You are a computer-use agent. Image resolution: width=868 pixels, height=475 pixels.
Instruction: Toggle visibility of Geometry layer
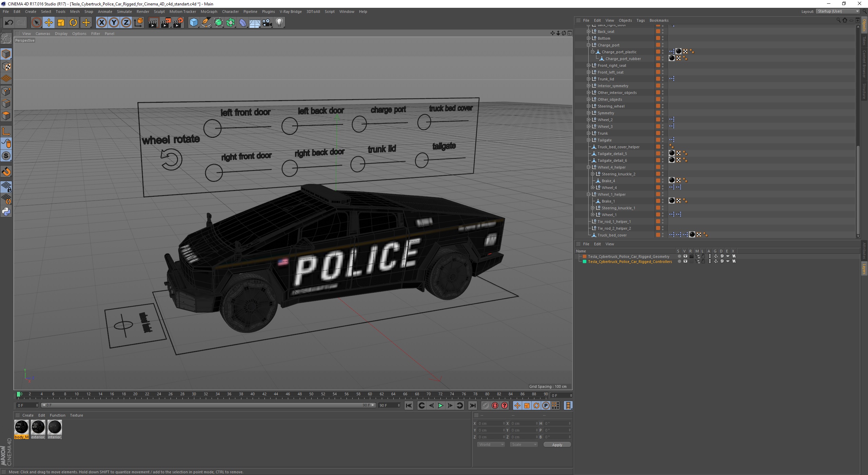[685, 256]
